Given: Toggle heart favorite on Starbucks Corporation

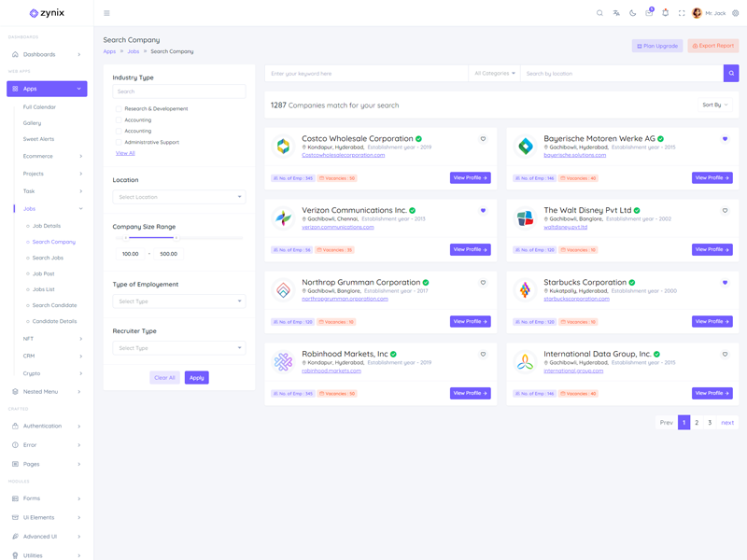Looking at the screenshot, I should tap(725, 283).
